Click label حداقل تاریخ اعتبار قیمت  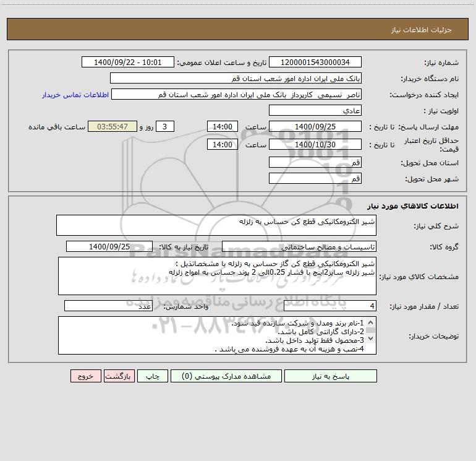[x=431, y=145]
